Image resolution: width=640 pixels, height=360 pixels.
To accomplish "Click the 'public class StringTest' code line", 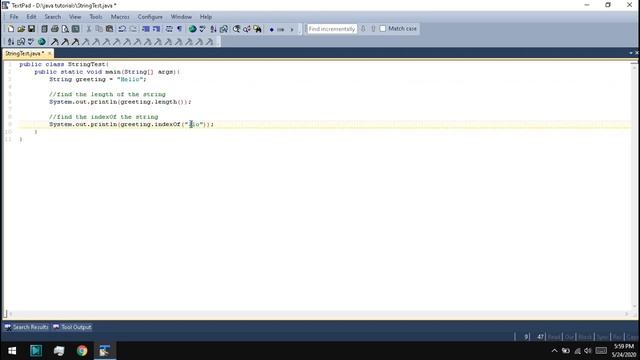I will coord(64,64).
